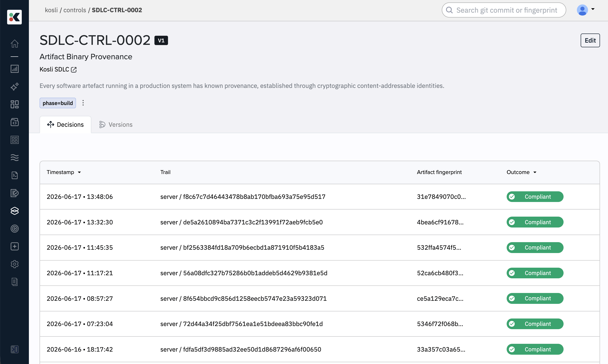The image size is (608, 364).
Task: Click the Trail column header
Action: [x=165, y=172]
